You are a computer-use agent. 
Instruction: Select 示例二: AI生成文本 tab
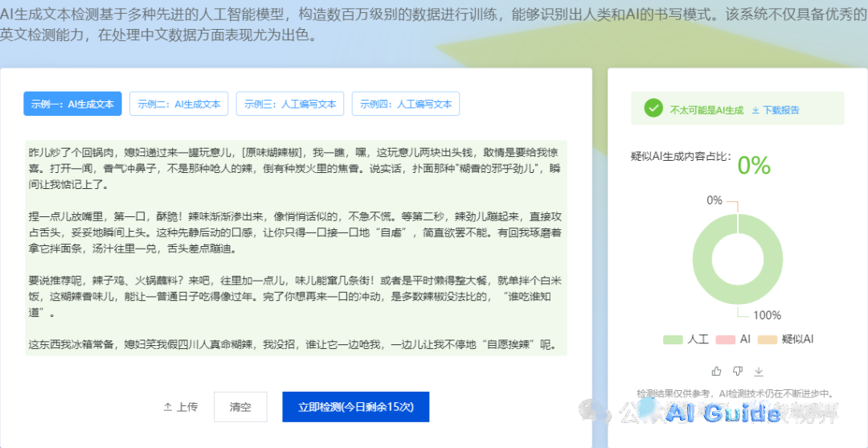178,104
